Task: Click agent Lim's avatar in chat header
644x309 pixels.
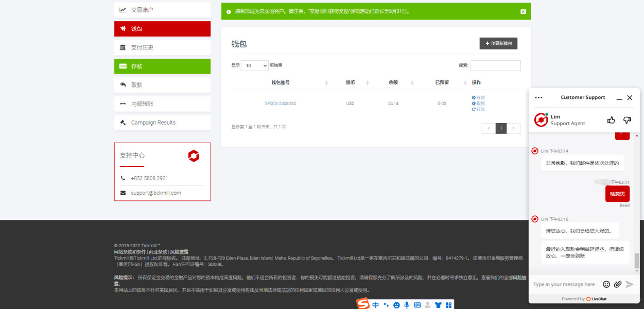Action: pos(541,120)
